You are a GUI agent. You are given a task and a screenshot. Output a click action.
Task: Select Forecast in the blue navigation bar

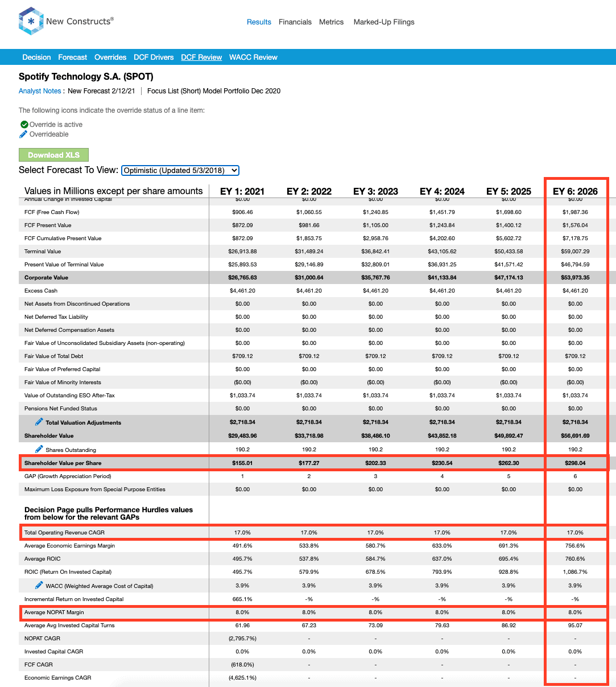73,57
